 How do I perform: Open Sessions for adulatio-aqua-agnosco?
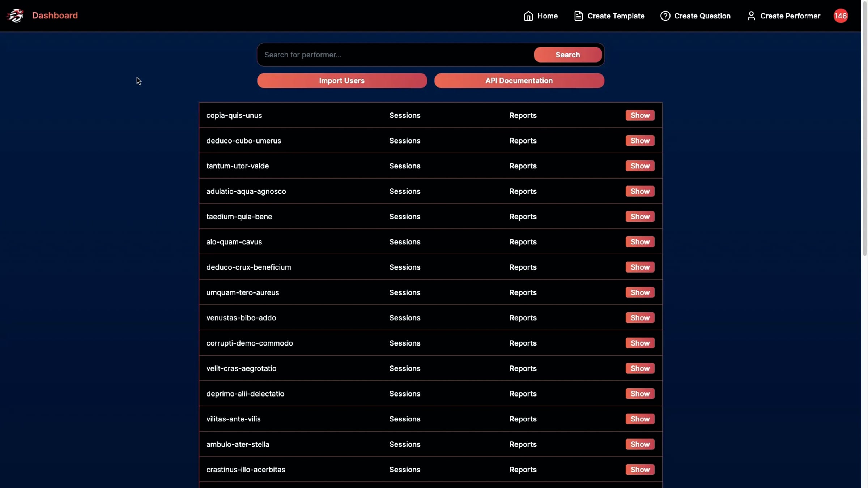[405, 191]
